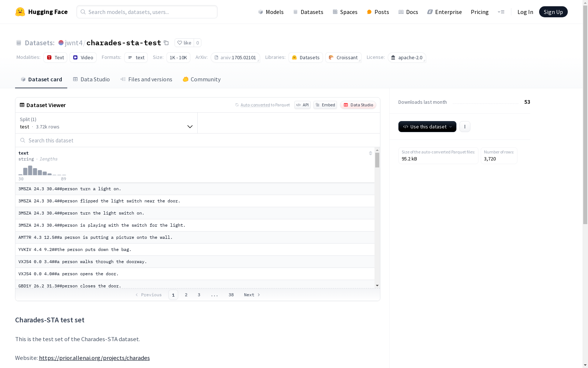
Task: Click the text length histogram
Action: [42, 170]
